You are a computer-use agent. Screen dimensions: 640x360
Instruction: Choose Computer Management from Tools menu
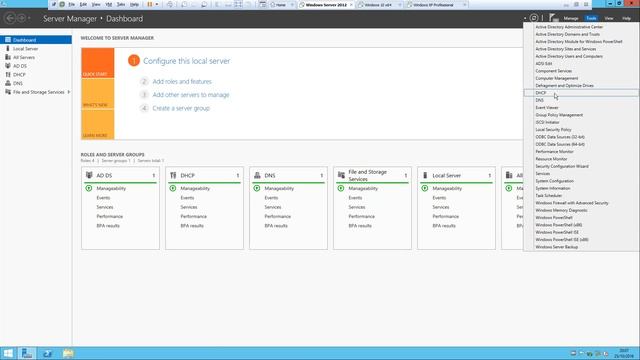pos(557,78)
